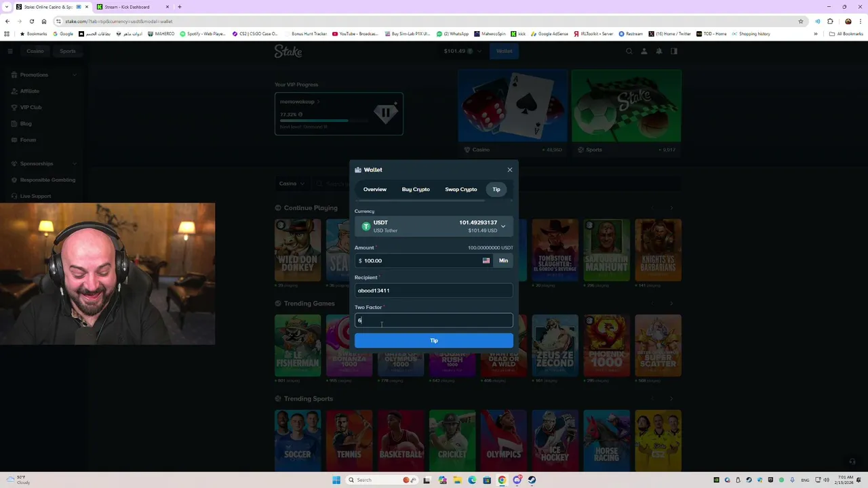Viewport: 868px width, 488px height.
Task: Open the Buy Crypto tab
Action: click(416, 189)
